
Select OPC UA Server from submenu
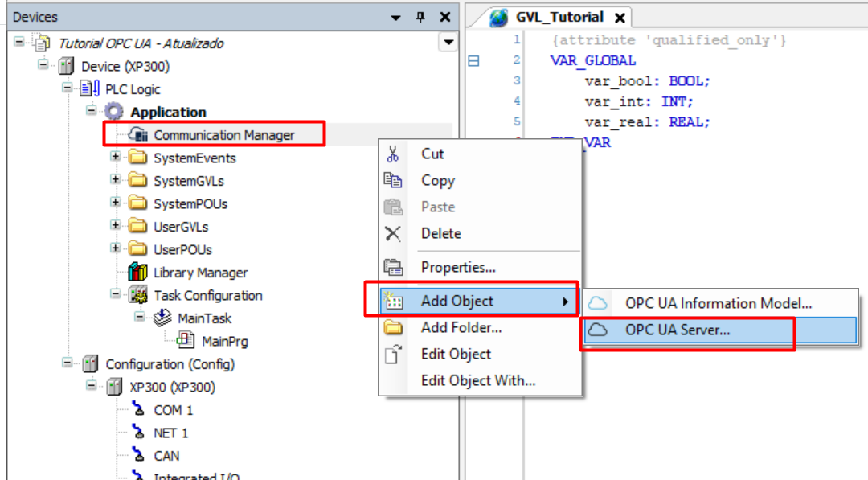(x=678, y=330)
